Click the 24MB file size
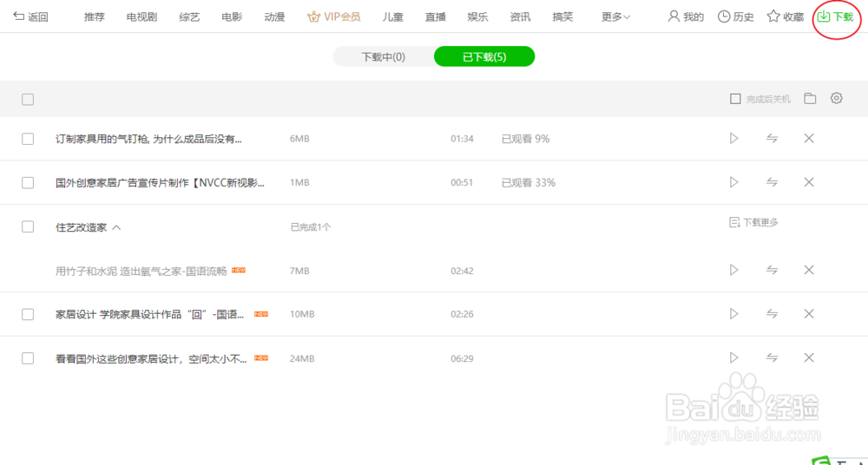 click(x=302, y=358)
